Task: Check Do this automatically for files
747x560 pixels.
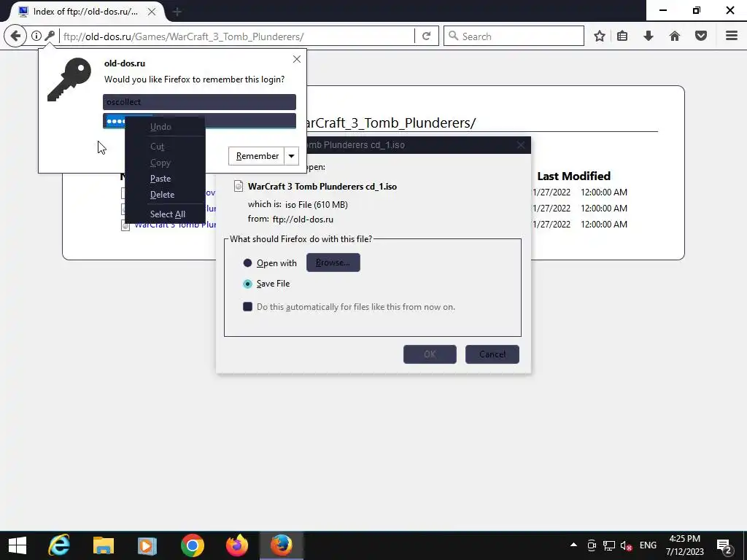Action: (x=248, y=307)
